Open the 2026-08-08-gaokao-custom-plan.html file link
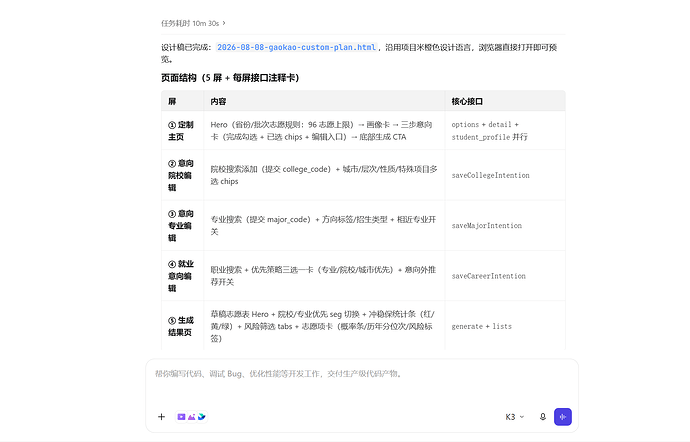The image size is (690, 442). tap(297, 47)
